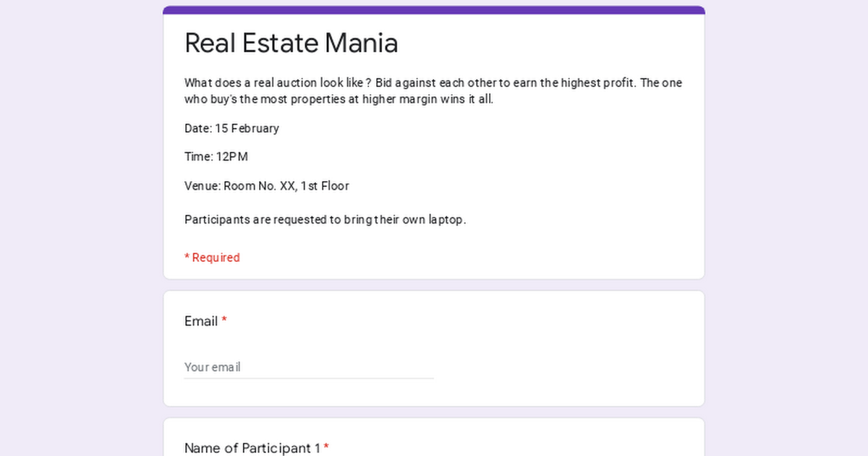Screen dimensions: 868x456
Task: Click the 'Name of Participant 1' label
Action: point(252,448)
